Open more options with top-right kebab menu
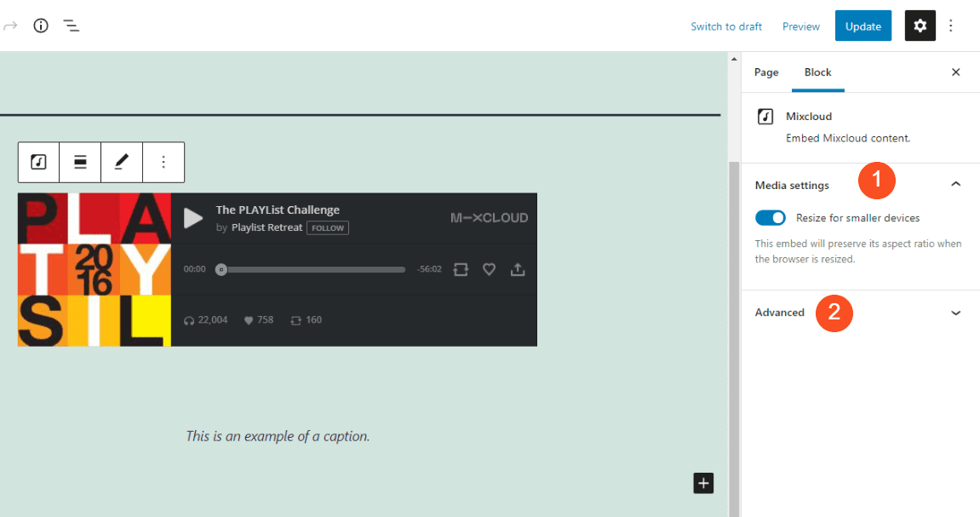This screenshot has width=980, height=517. [951, 26]
